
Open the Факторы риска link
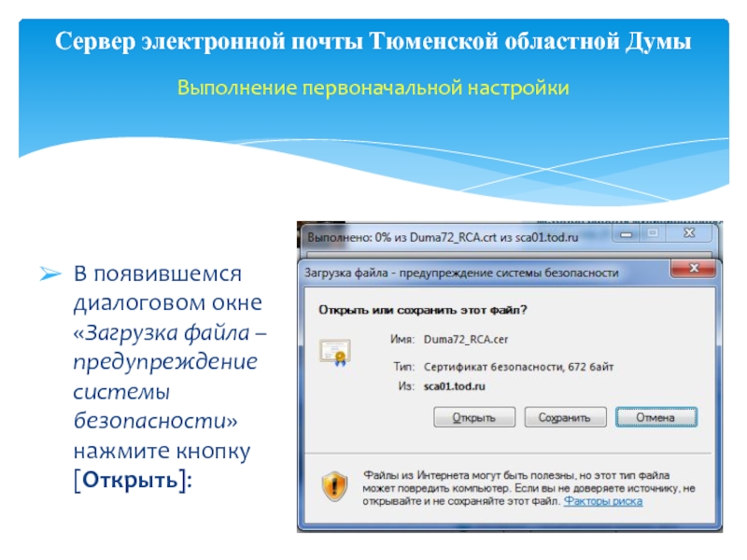(x=602, y=501)
